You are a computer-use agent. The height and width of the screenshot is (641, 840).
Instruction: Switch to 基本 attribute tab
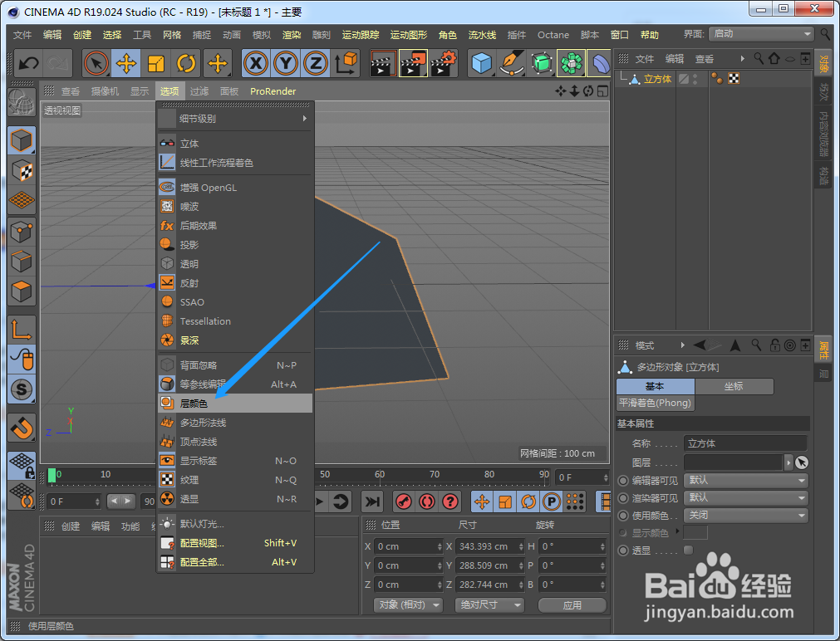point(656,386)
